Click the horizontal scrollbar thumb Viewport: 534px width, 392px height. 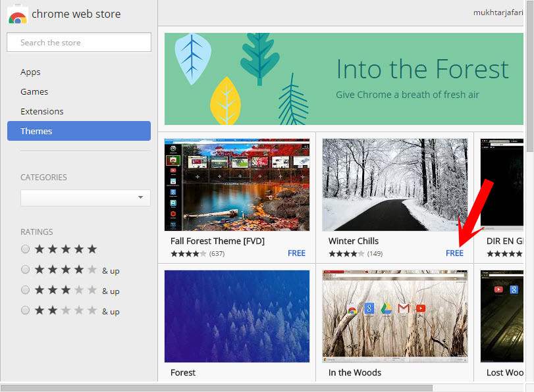click(x=217, y=388)
